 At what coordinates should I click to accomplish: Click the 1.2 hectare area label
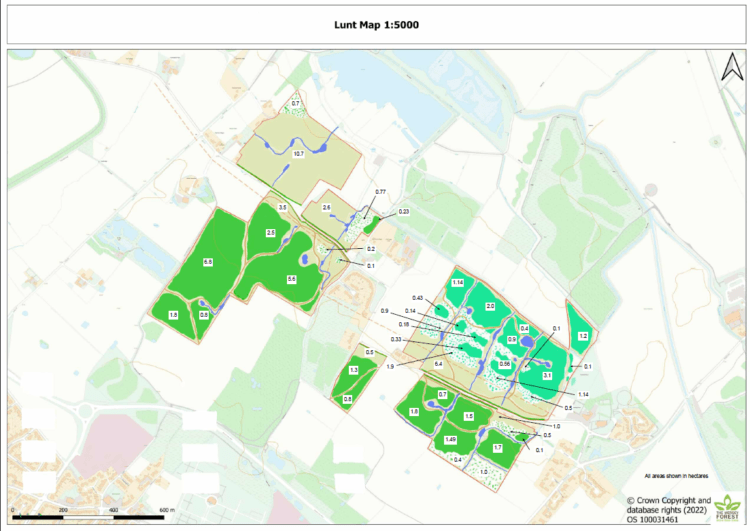point(583,337)
